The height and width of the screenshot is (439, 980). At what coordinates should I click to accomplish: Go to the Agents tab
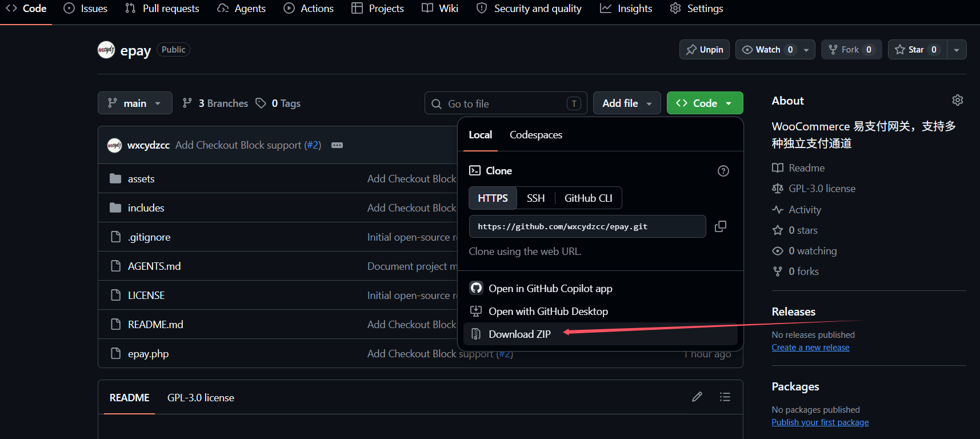(x=241, y=9)
